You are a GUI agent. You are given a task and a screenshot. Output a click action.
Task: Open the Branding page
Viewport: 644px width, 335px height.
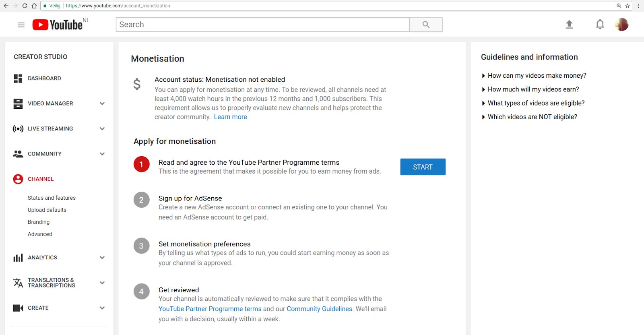(39, 222)
